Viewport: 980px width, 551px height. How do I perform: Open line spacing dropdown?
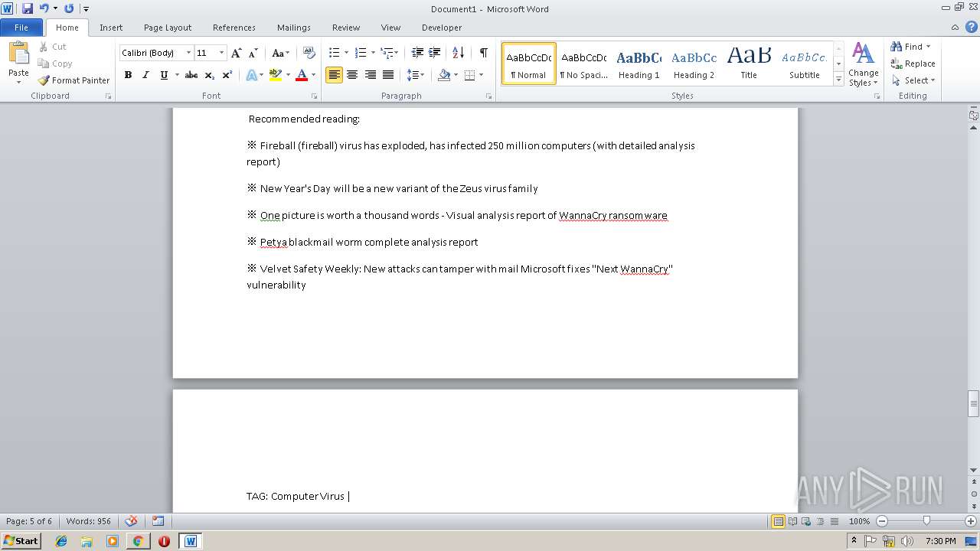click(415, 75)
